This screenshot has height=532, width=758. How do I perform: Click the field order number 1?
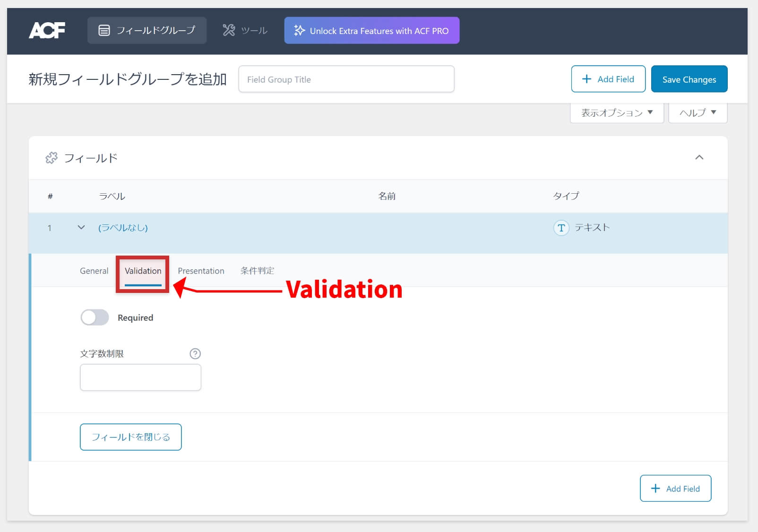[49, 228]
